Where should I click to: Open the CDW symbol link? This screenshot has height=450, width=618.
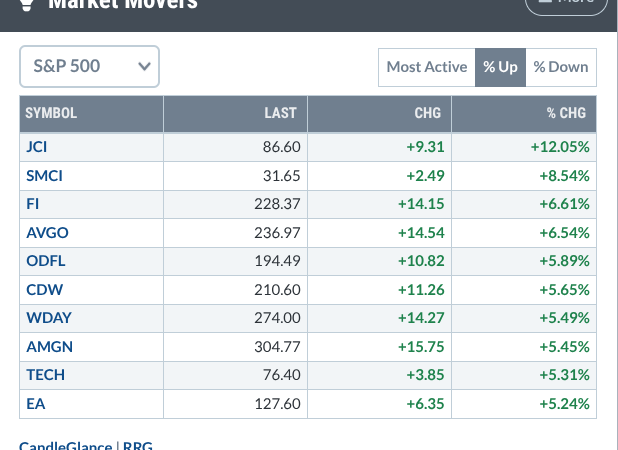[x=44, y=290]
